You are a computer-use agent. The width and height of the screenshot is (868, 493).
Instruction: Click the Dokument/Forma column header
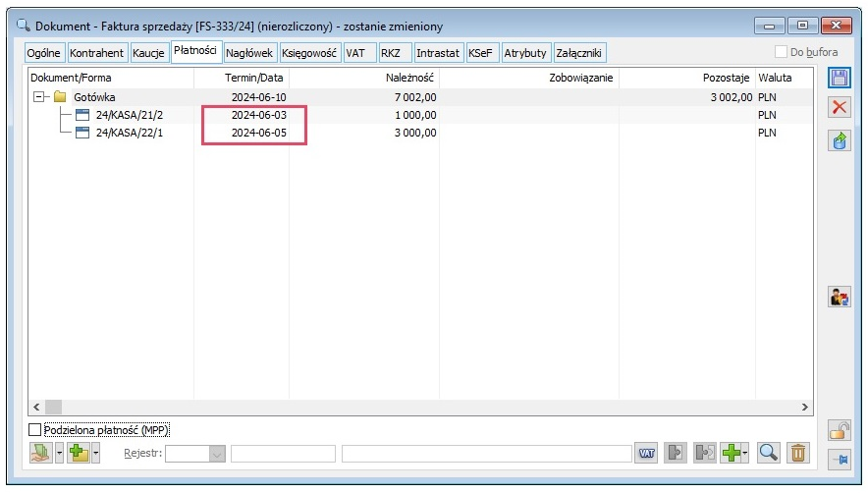tap(111, 78)
